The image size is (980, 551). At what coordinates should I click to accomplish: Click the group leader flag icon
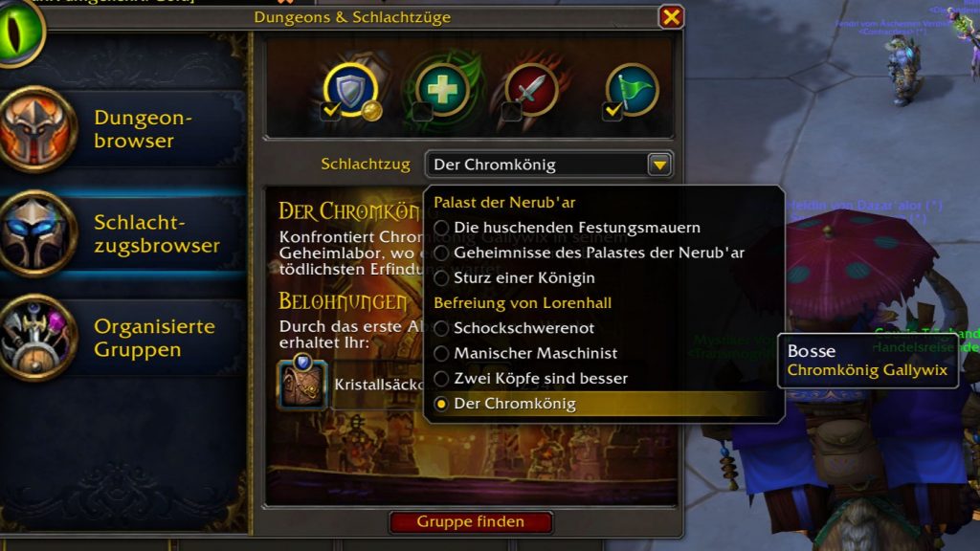click(x=632, y=91)
